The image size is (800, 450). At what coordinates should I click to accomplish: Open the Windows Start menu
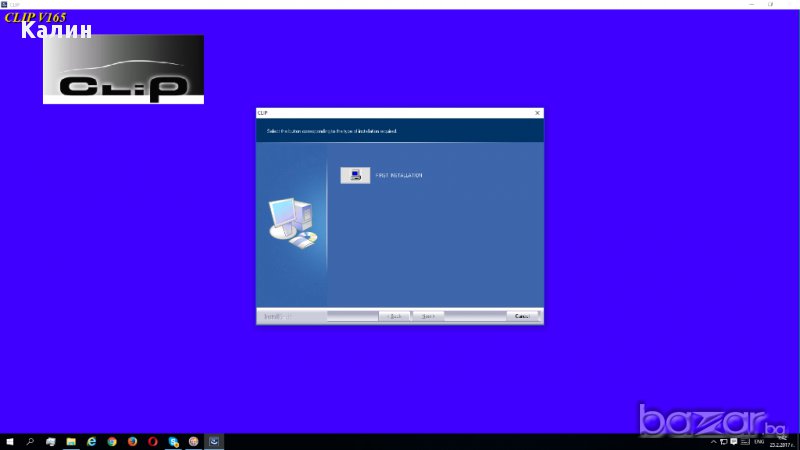click(9, 441)
